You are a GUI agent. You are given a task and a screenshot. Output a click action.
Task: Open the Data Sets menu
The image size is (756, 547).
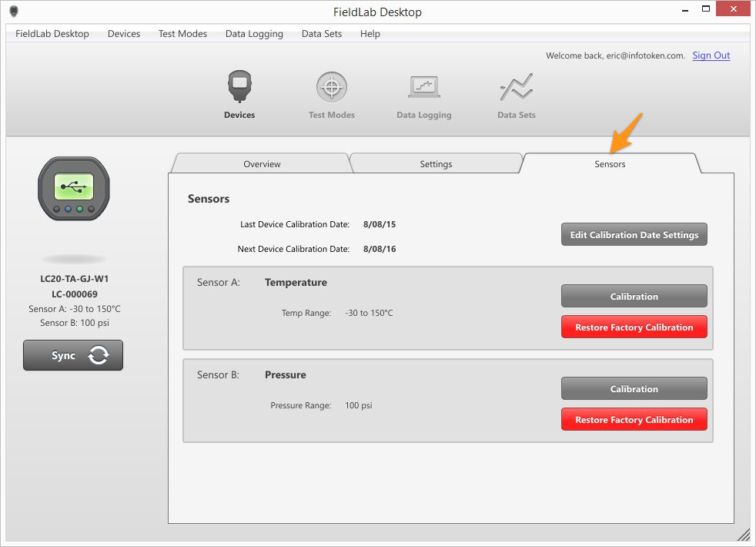pos(322,34)
